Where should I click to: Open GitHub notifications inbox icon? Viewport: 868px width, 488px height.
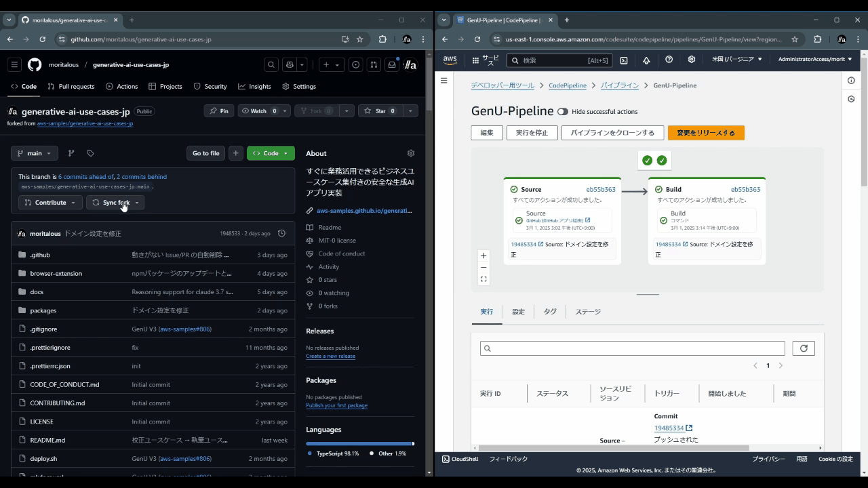(391, 64)
